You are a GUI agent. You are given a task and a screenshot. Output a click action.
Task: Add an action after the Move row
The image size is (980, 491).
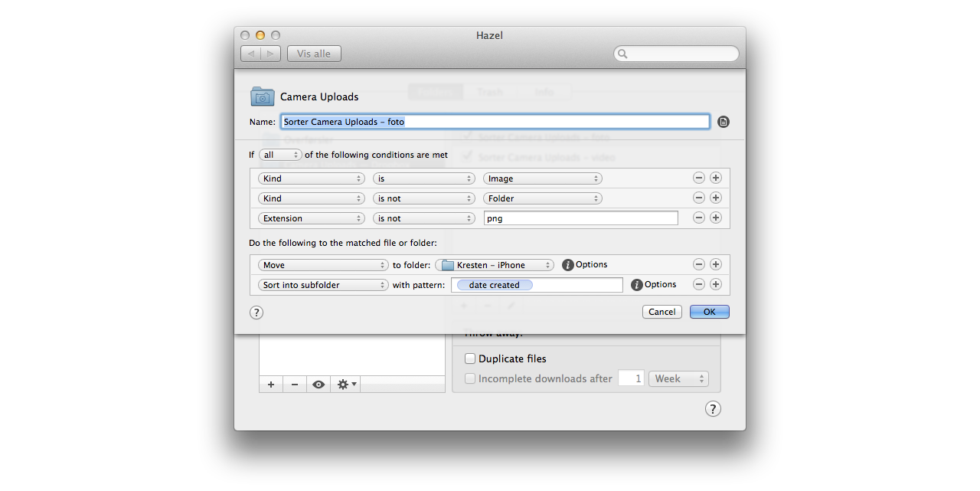716,264
